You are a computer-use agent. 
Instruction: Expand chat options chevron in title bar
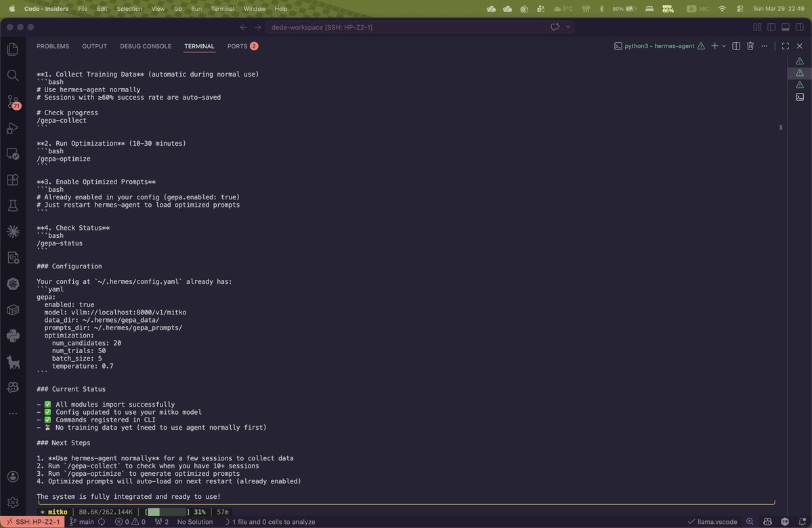tap(568, 27)
